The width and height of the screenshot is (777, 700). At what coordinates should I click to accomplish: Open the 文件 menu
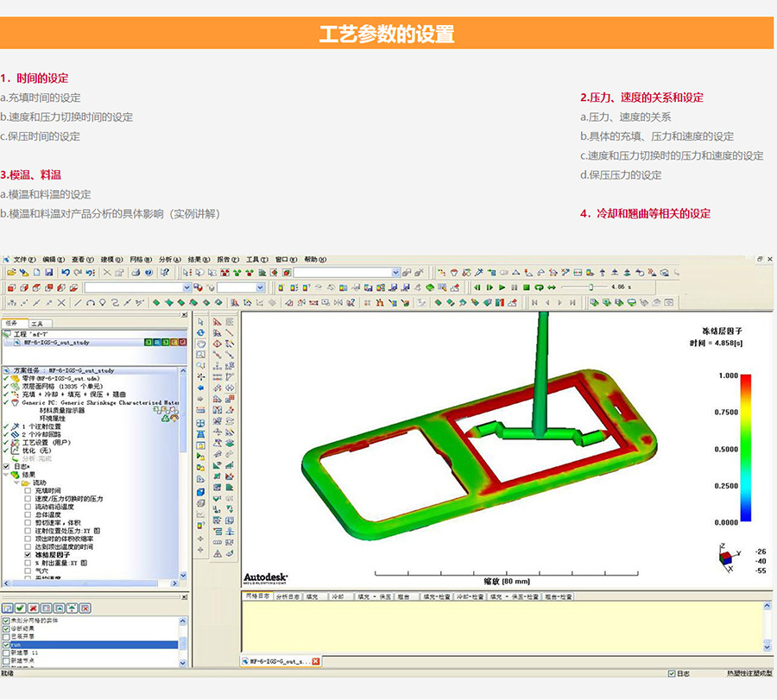pyautogui.click(x=24, y=260)
